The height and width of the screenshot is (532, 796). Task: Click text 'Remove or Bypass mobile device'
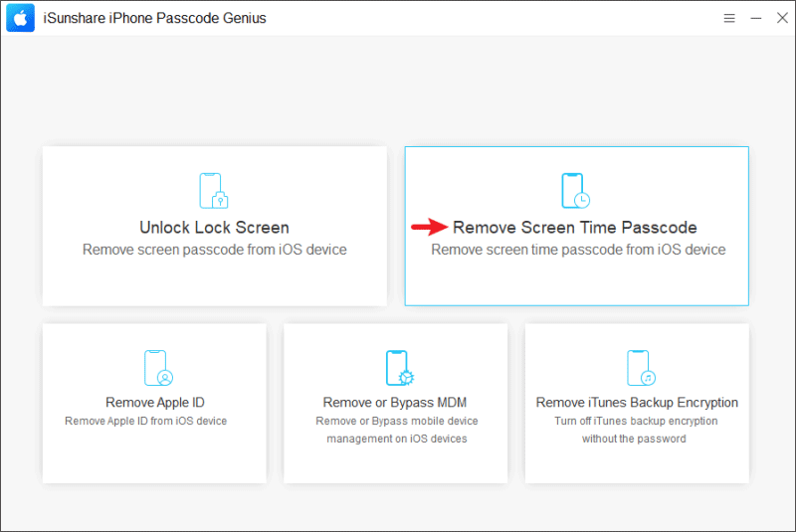[397, 421]
